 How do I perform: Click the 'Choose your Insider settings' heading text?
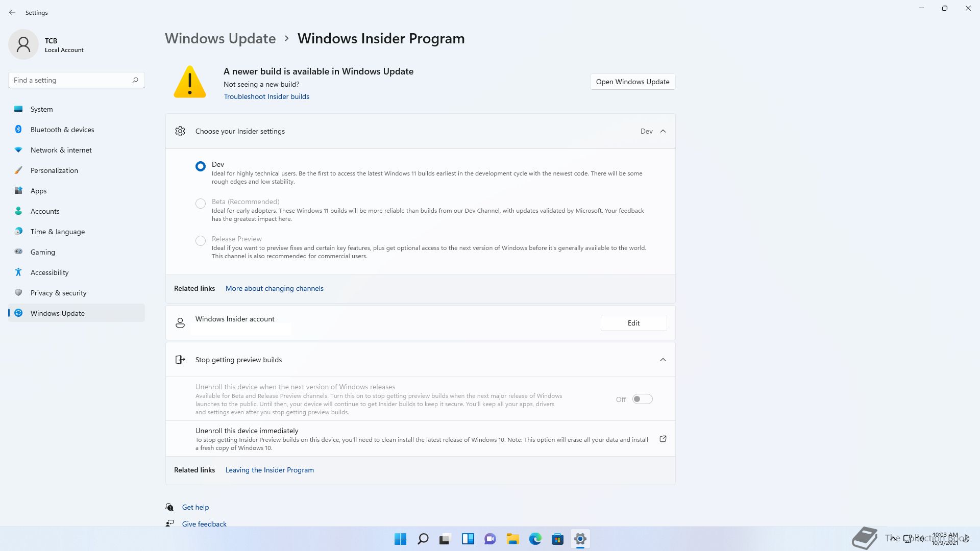pyautogui.click(x=240, y=131)
